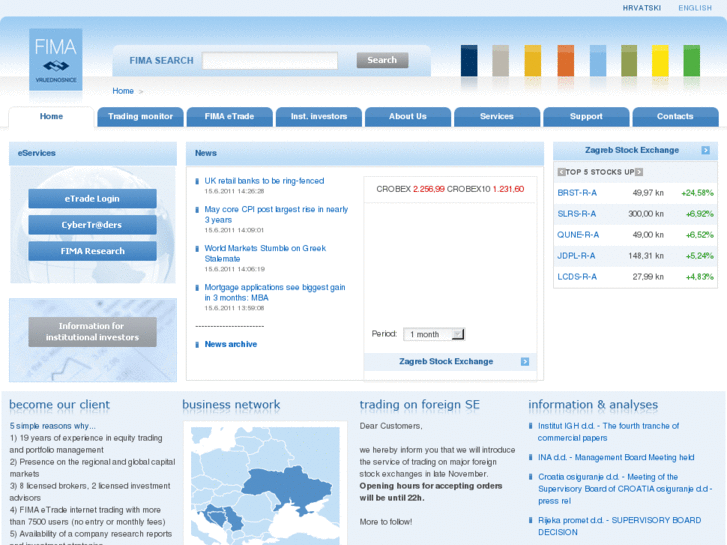This screenshot has height=545, width=727.
Task: Open stock SLRS-R-A
Action: 577,214
